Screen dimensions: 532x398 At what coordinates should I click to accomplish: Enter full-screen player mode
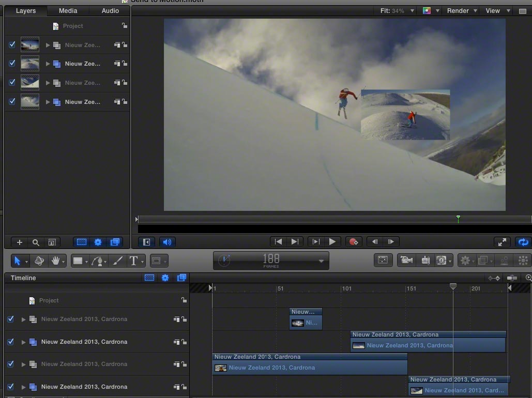pyautogui.click(x=502, y=242)
